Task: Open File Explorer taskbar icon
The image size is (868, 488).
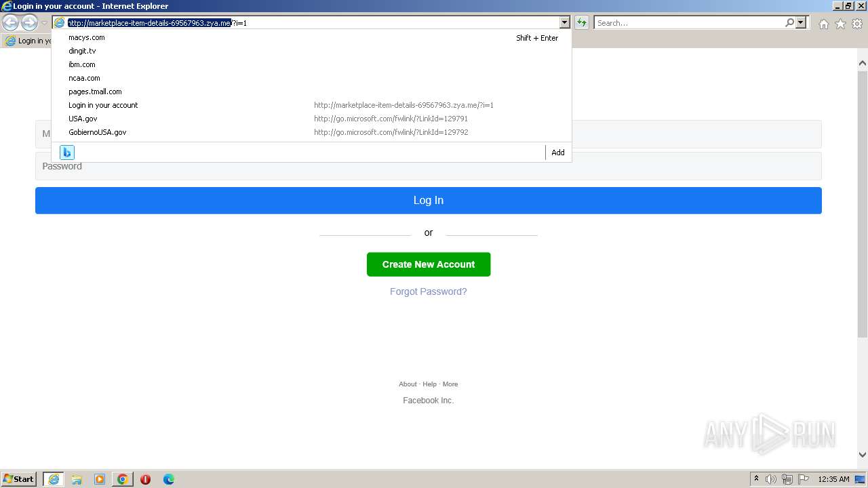Action: pyautogui.click(x=77, y=479)
